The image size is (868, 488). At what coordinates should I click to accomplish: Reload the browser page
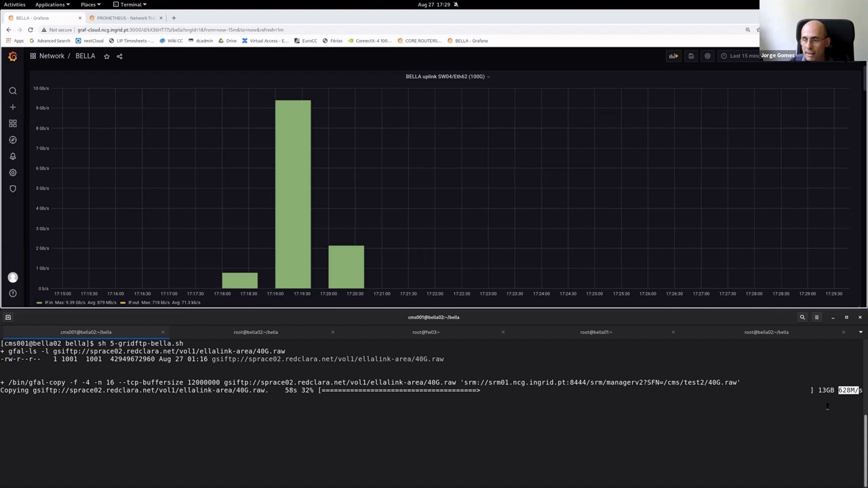[x=30, y=30]
